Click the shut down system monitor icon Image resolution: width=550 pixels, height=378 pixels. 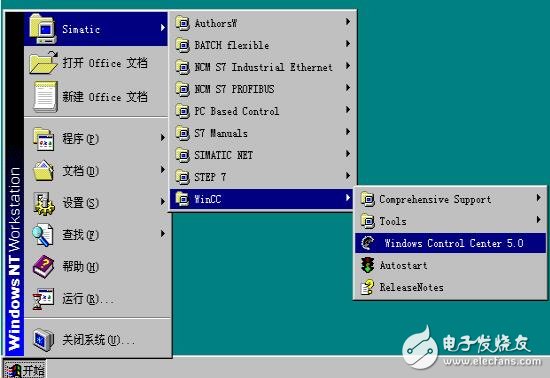pyautogui.click(x=43, y=339)
